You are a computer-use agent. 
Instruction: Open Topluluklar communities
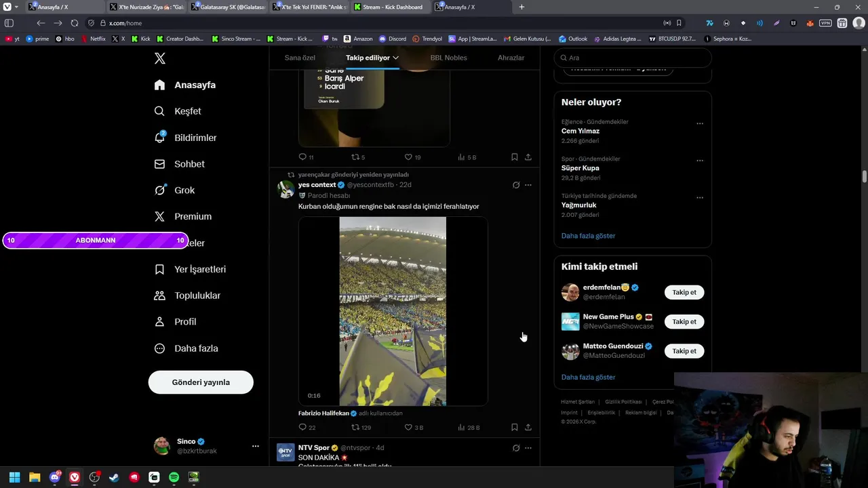(187, 296)
